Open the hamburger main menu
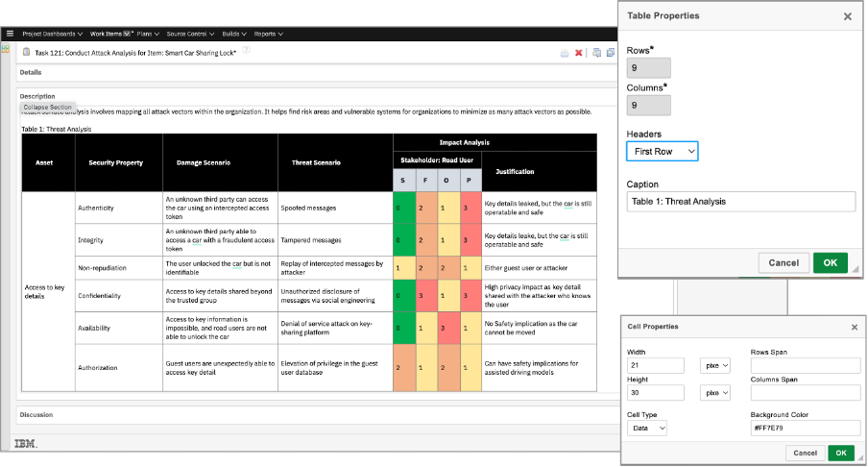This screenshot has height=467, width=868. tap(10, 34)
